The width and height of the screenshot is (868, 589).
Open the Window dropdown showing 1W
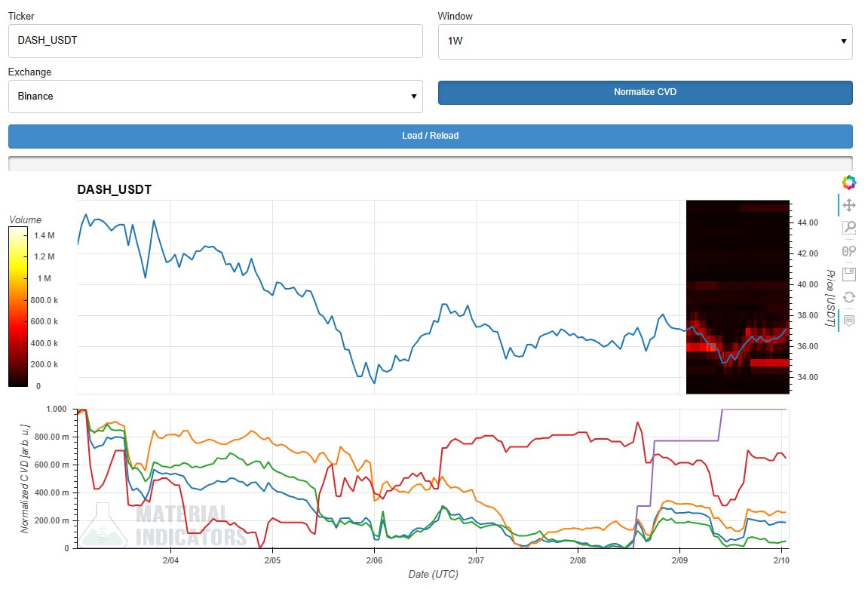[645, 41]
